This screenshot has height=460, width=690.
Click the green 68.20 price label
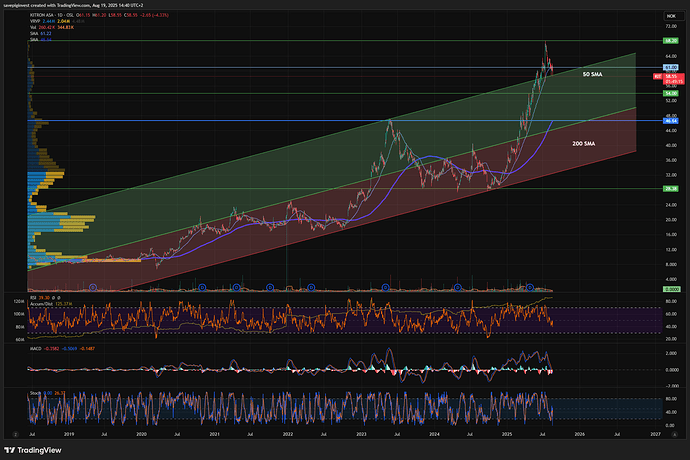coord(669,41)
